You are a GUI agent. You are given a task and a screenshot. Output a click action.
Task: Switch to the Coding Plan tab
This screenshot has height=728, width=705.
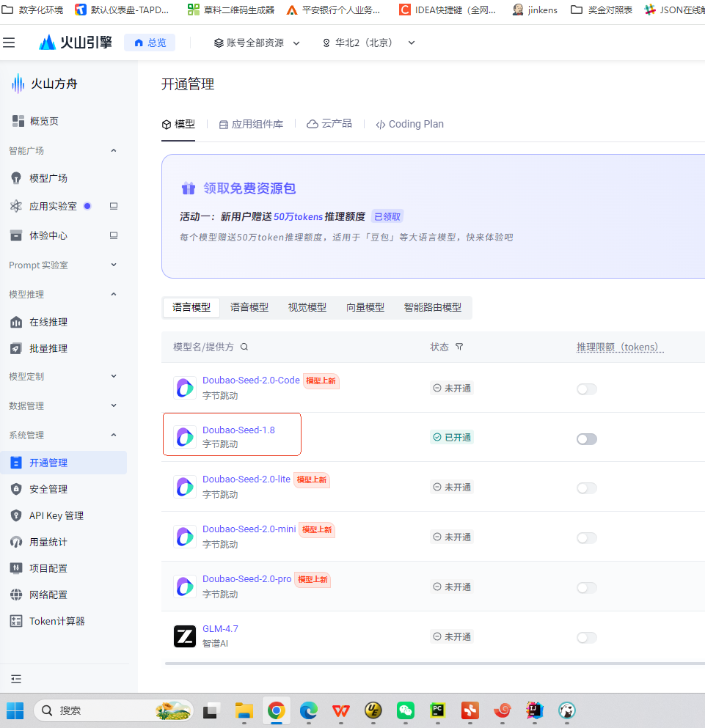[x=409, y=125]
